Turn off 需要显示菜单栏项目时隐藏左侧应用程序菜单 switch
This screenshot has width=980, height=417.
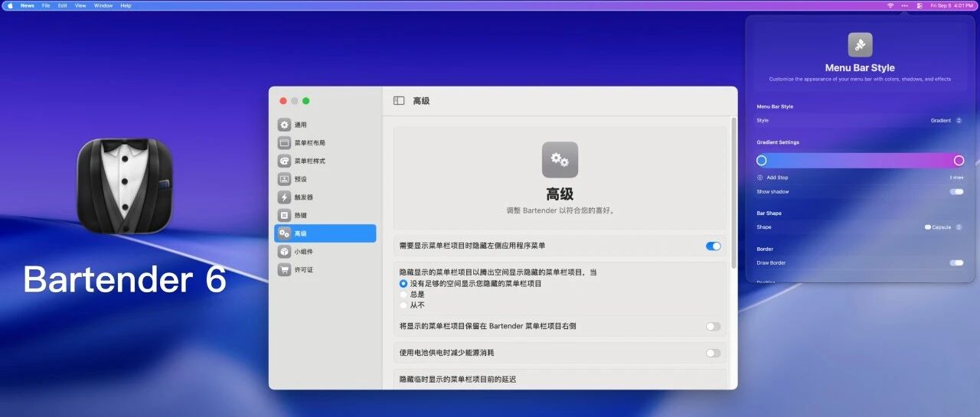[713, 246]
